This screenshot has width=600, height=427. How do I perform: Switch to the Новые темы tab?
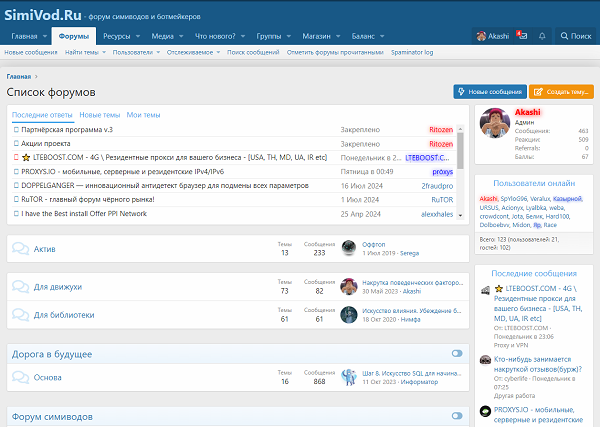coord(98,115)
